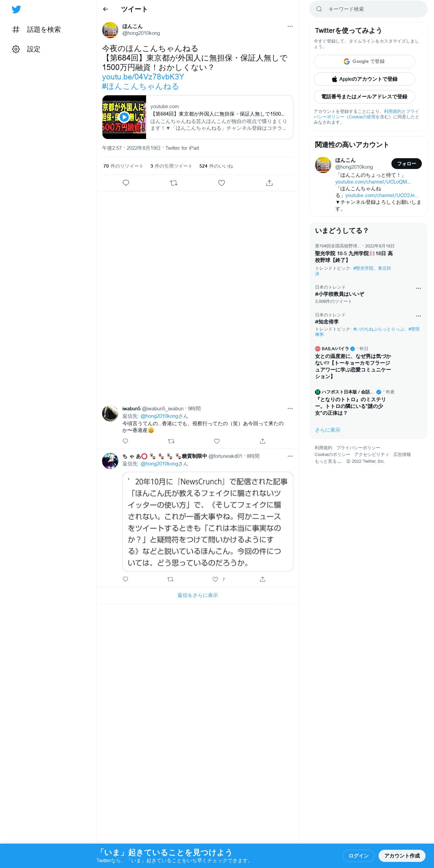434x868 pixels.
Task: Click the Twitter bird logo
Action: pyautogui.click(x=16, y=9)
